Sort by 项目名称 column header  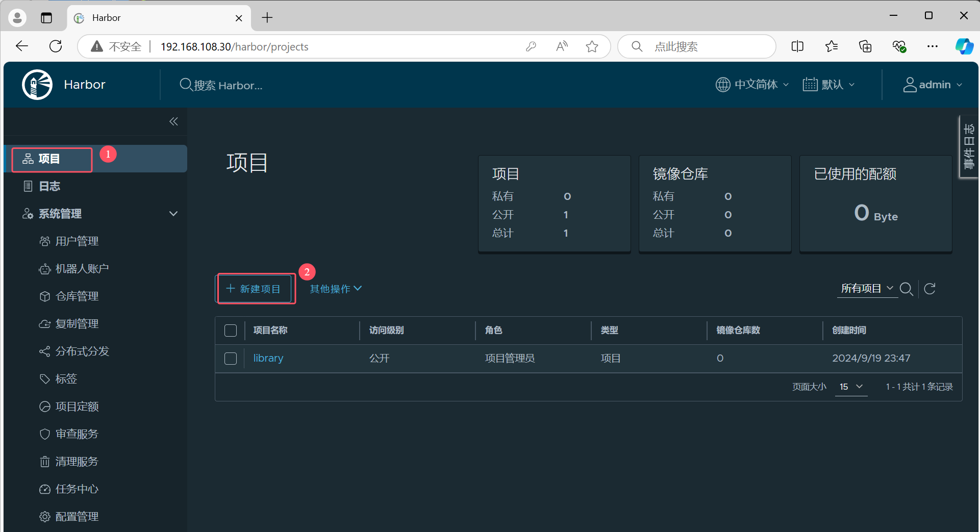pos(270,331)
